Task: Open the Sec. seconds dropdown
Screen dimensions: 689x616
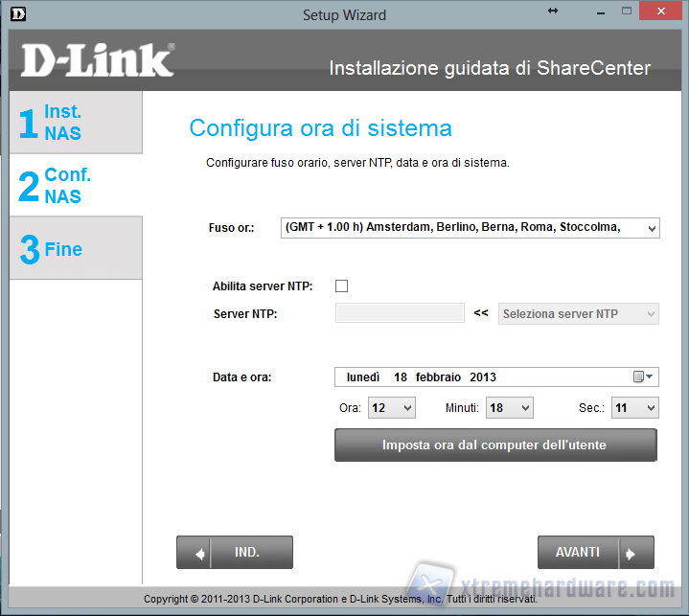Action: pyautogui.click(x=636, y=408)
